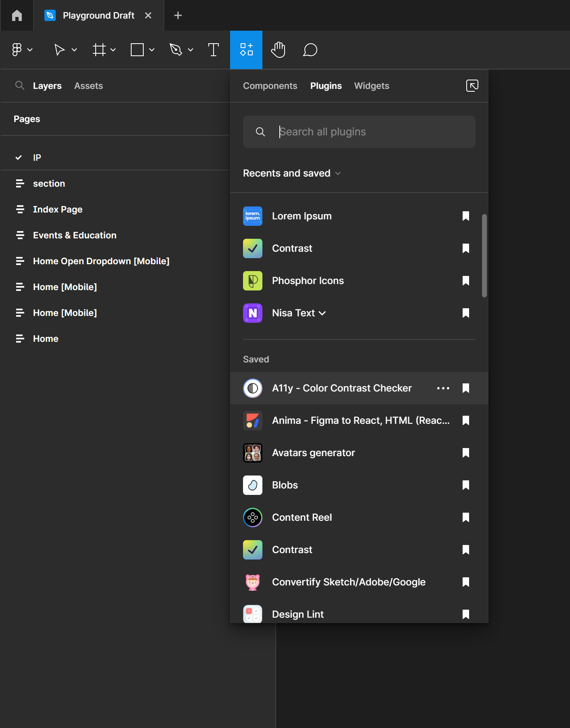Click the layers search magnifier icon
Viewport: 570px width, 728px height.
19,85
